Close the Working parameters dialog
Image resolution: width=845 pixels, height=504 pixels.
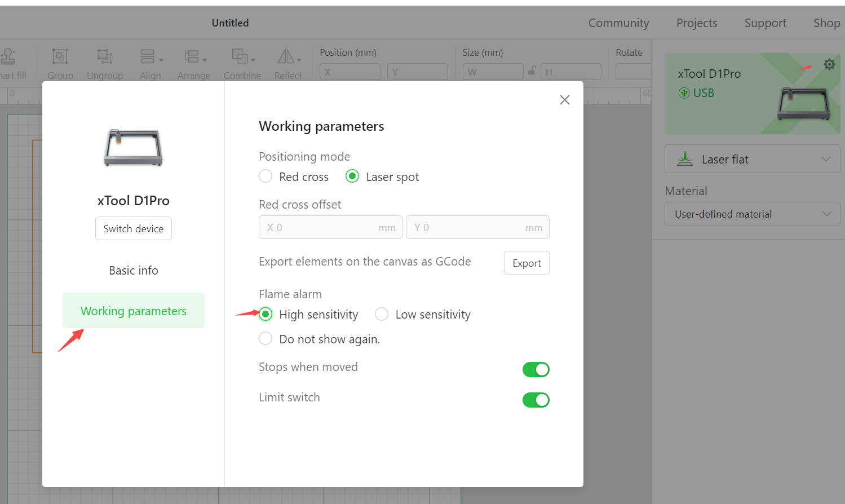[x=565, y=100]
